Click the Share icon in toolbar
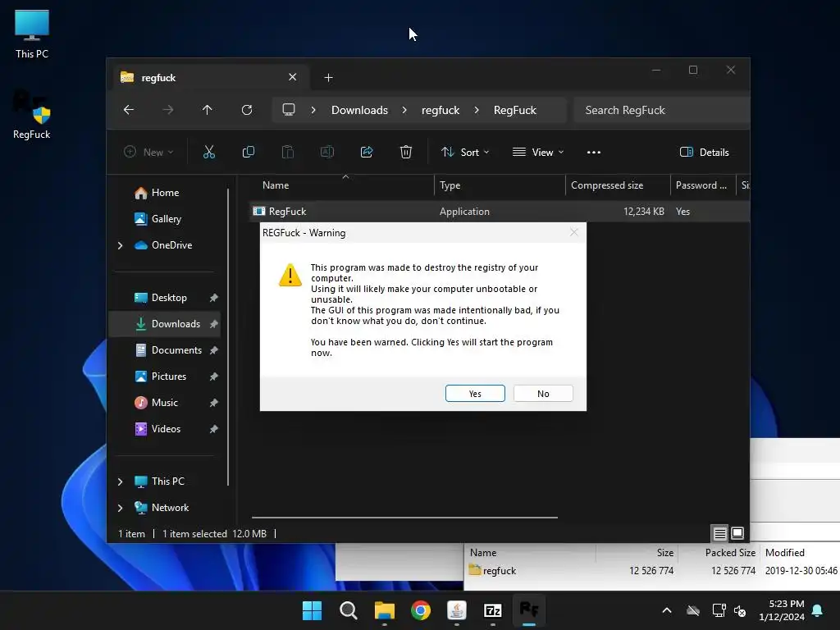Viewport: 840px width, 630px height. pos(367,152)
